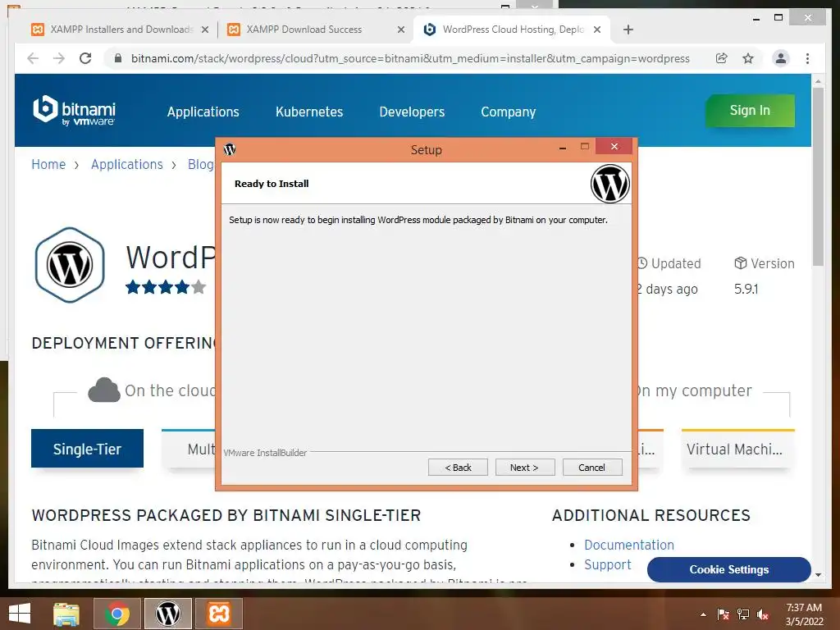Click muted volume tray icon
Screen dimensions: 840x630
click(763, 614)
